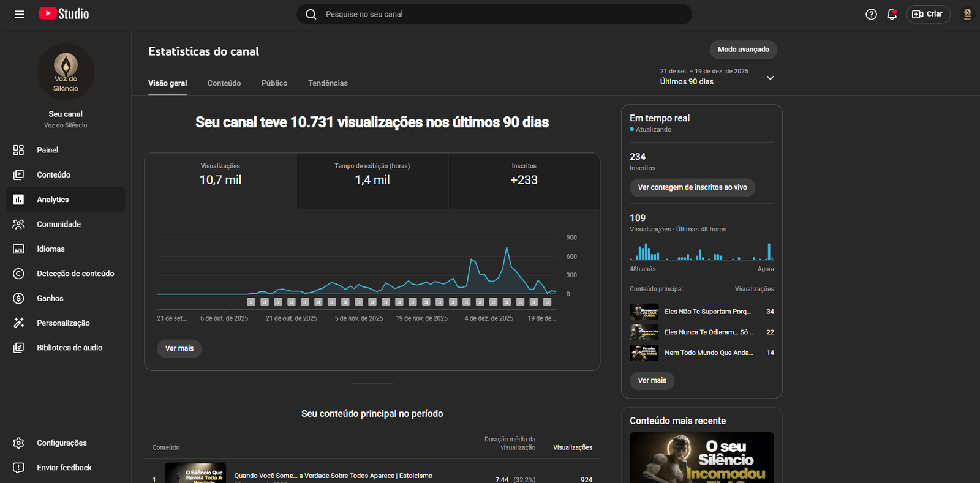Click the Configurações gear icon
The height and width of the screenshot is (483, 980).
click(19, 443)
